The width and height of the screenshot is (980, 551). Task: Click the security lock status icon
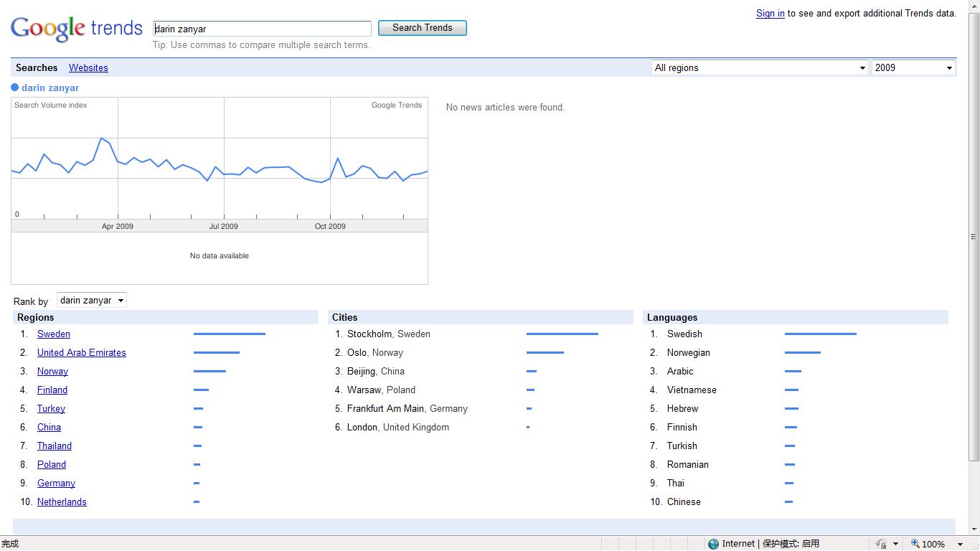tap(881, 544)
